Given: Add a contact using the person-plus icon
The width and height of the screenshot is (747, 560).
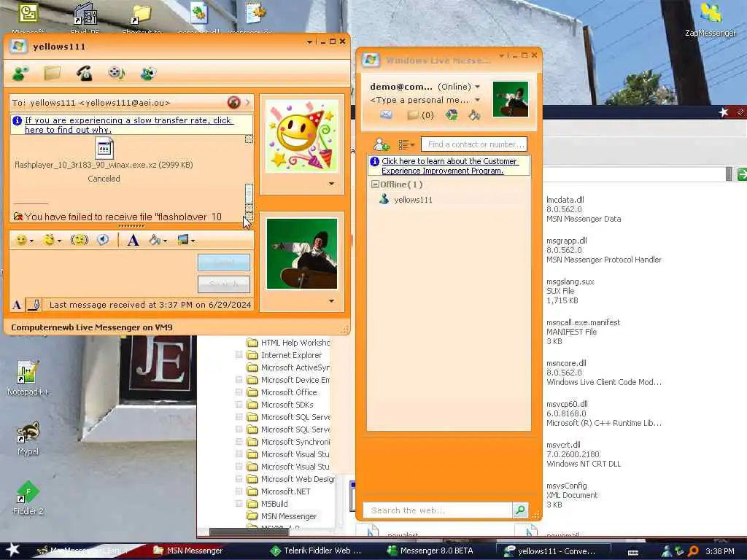Looking at the screenshot, I should (381, 144).
